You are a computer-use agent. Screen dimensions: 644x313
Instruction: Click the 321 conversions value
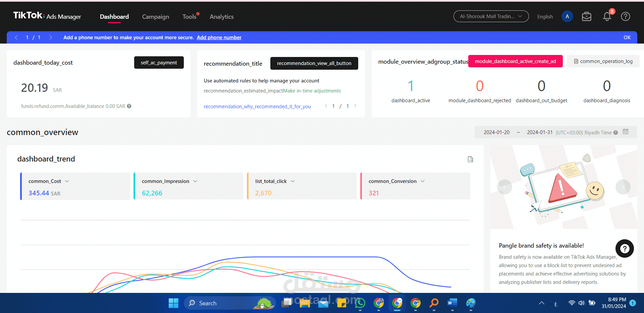click(374, 193)
